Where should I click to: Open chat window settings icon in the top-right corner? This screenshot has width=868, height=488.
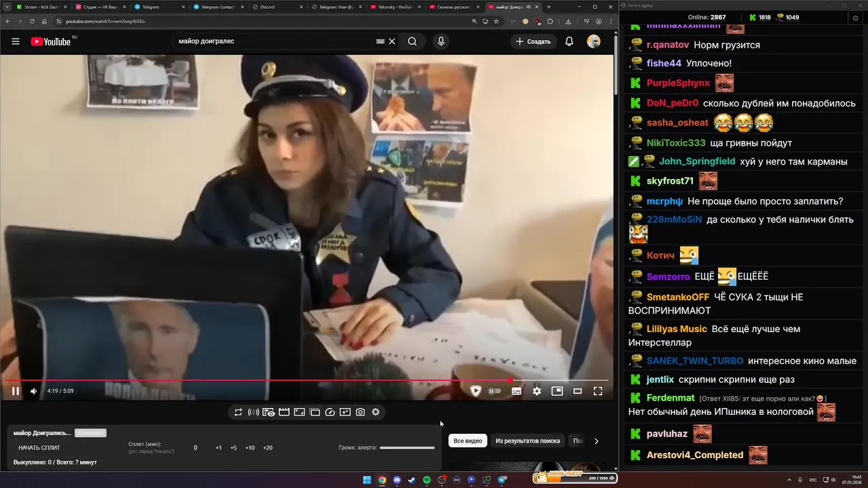(855, 18)
